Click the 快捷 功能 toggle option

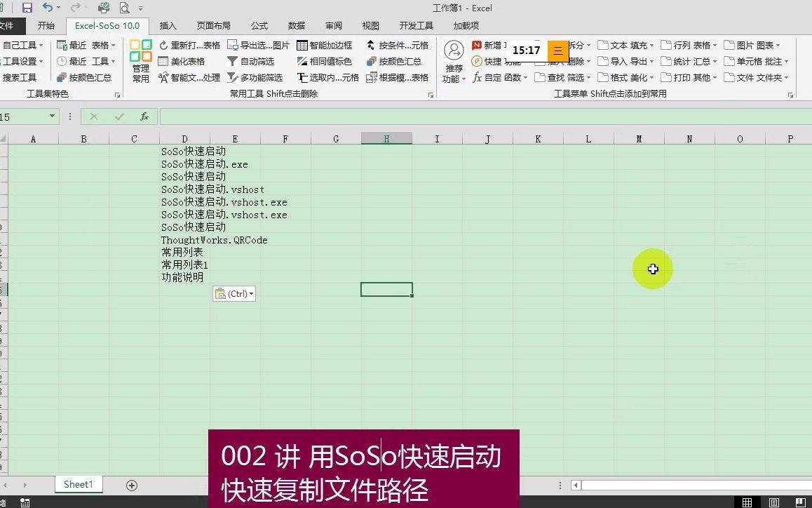(490, 61)
